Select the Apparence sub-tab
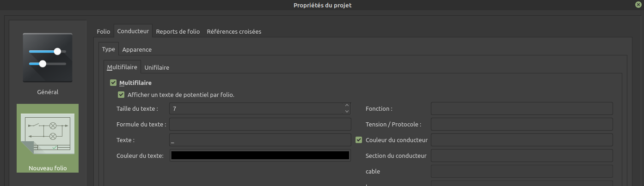This screenshot has height=186, width=644. (x=137, y=50)
